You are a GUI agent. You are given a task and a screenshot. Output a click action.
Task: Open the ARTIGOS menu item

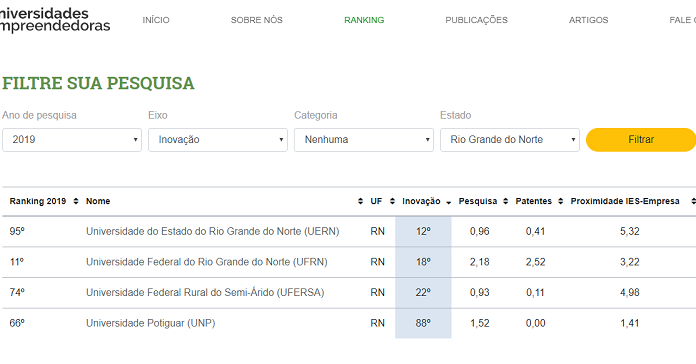589,20
